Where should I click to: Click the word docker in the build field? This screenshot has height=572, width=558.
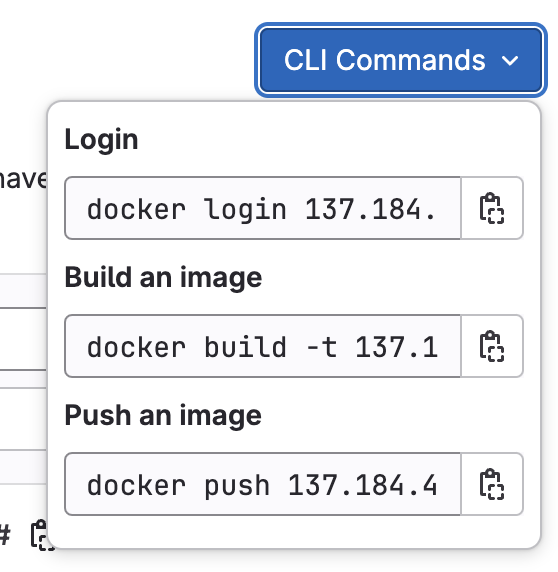tap(136, 347)
